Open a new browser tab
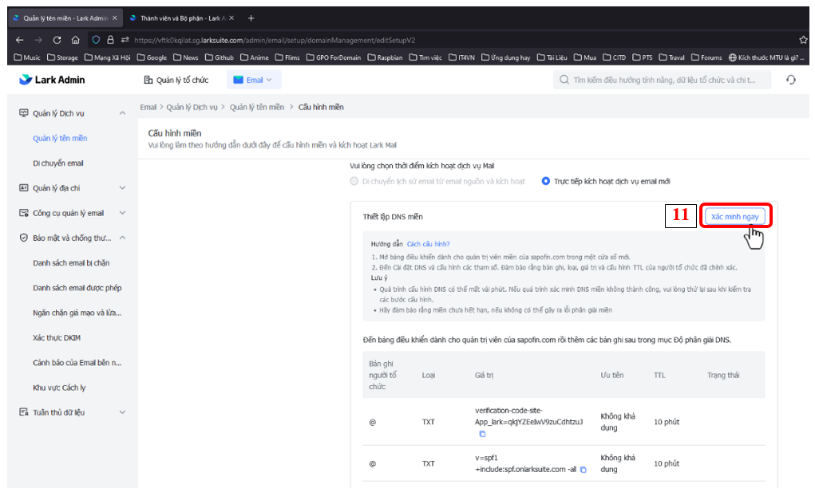The height and width of the screenshot is (504, 815). pos(251,18)
